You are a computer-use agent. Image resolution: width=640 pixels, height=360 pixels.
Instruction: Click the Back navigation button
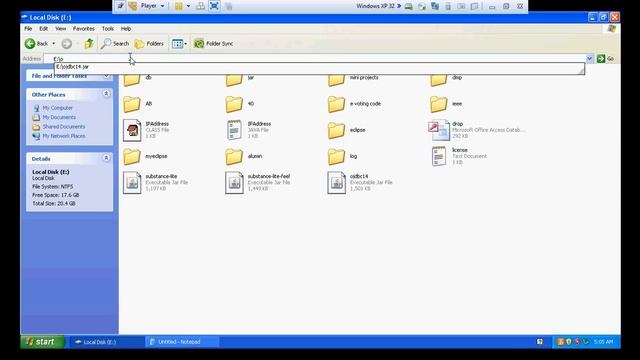coord(36,43)
